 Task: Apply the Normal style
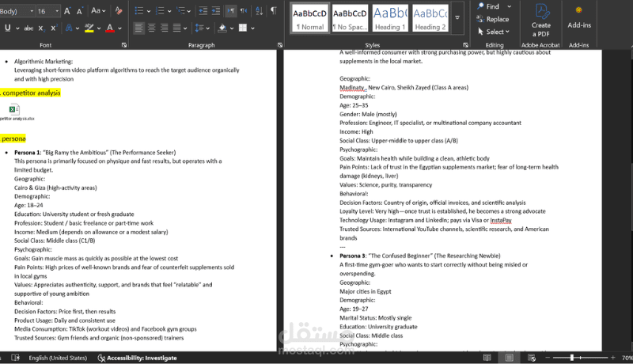309,17
